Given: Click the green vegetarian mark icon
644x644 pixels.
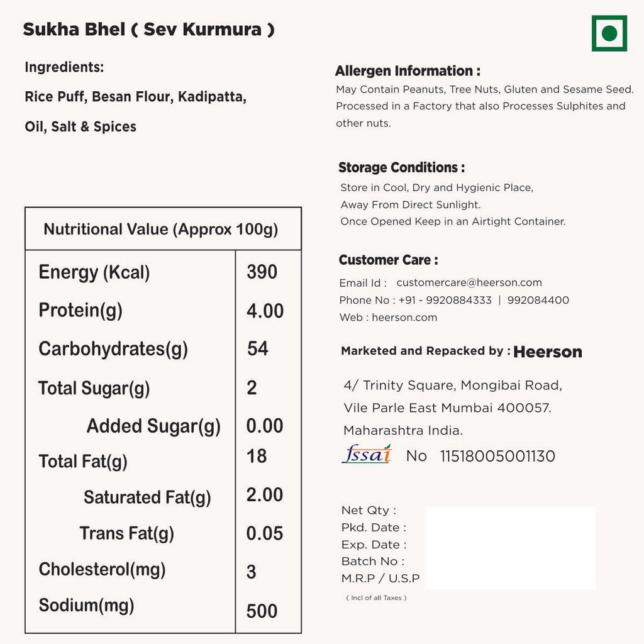Looking at the screenshot, I should point(609,33).
